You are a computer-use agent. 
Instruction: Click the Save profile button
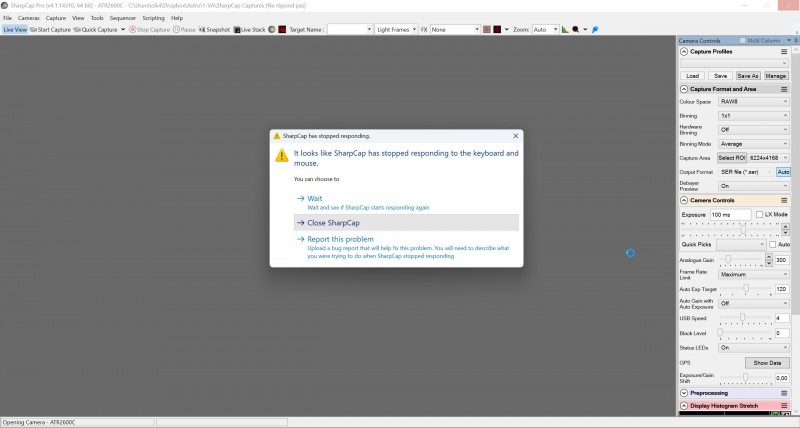(720, 75)
